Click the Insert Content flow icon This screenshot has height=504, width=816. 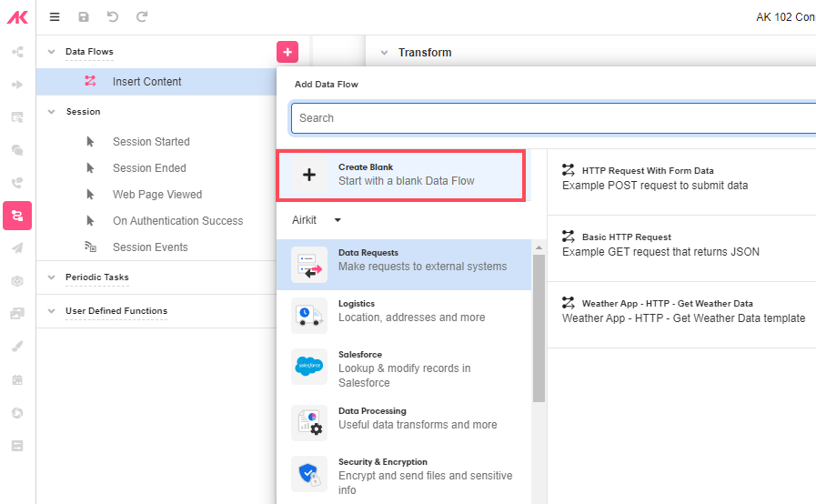coord(90,81)
